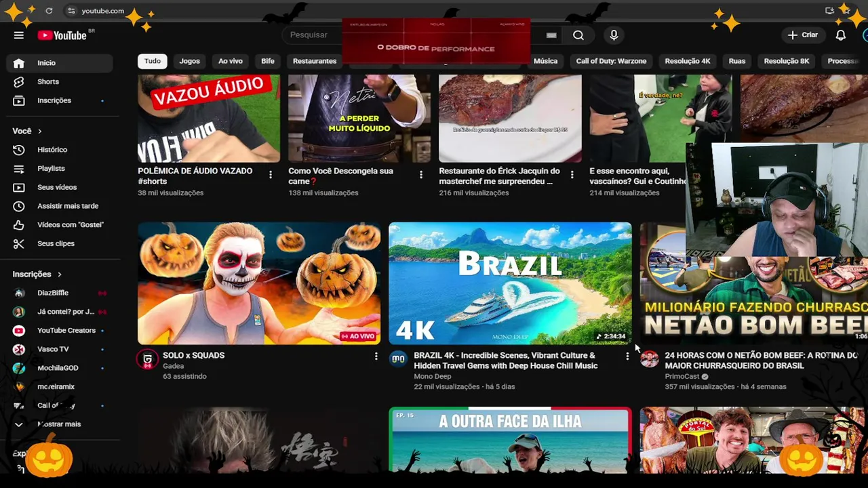868x488 pixels.
Task: Open options for SOLO x SQUADS video
Action: [376, 356]
